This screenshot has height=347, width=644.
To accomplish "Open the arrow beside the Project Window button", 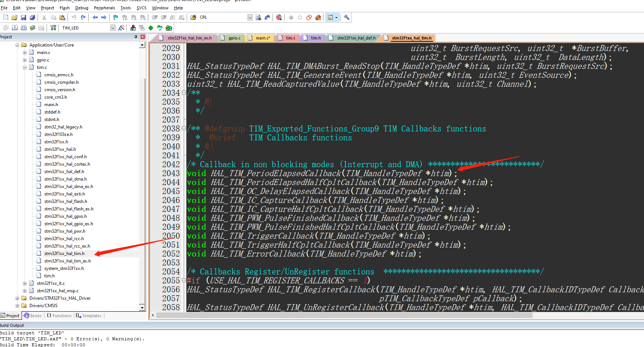I will (x=336, y=17).
